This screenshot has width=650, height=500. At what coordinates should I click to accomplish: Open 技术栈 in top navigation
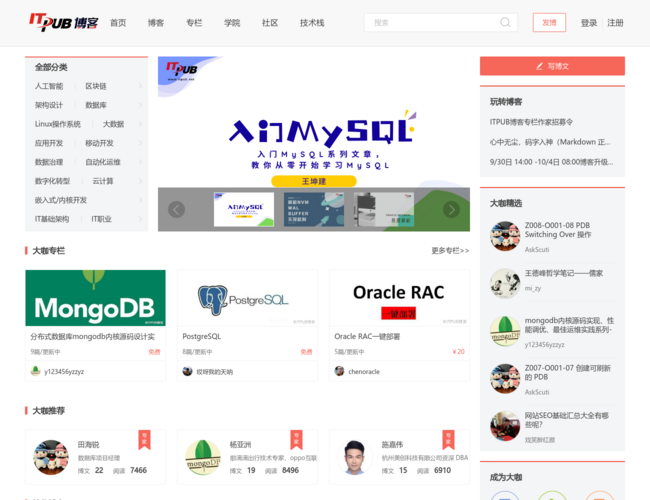pyautogui.click(x=312, y=23)
